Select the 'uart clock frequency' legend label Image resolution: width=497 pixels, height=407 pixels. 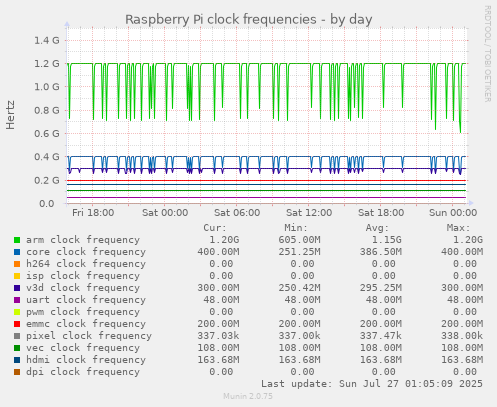pyautogui.click(x=86, y=300)
